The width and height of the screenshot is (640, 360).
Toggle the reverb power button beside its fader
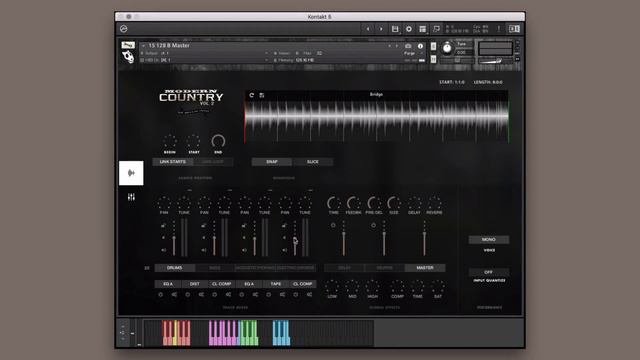(x=373, y=225)
